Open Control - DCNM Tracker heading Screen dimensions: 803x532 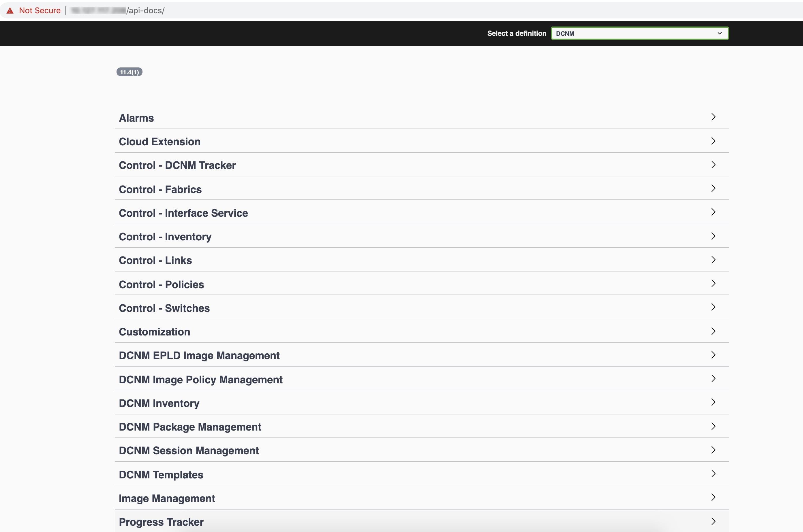(177, 165)
